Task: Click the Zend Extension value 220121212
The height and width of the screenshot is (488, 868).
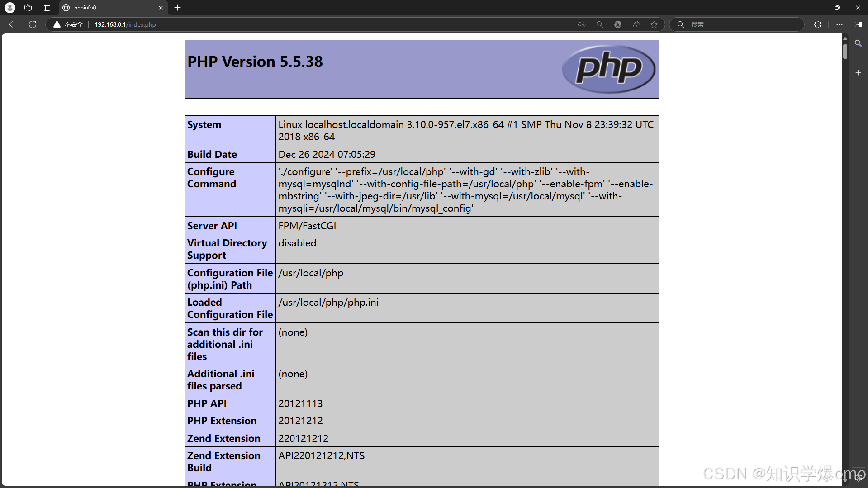Action: (303, 439)
